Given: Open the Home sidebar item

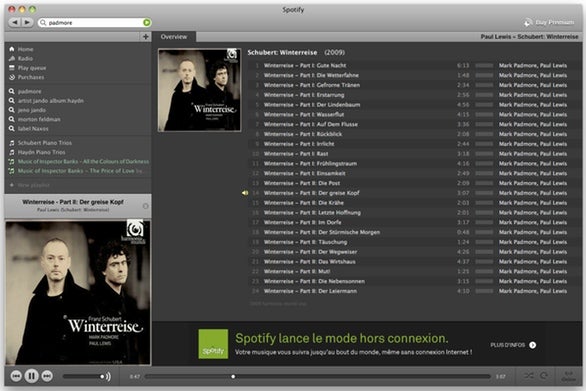Looking at the screenshot, I should [x=25, y=49].
